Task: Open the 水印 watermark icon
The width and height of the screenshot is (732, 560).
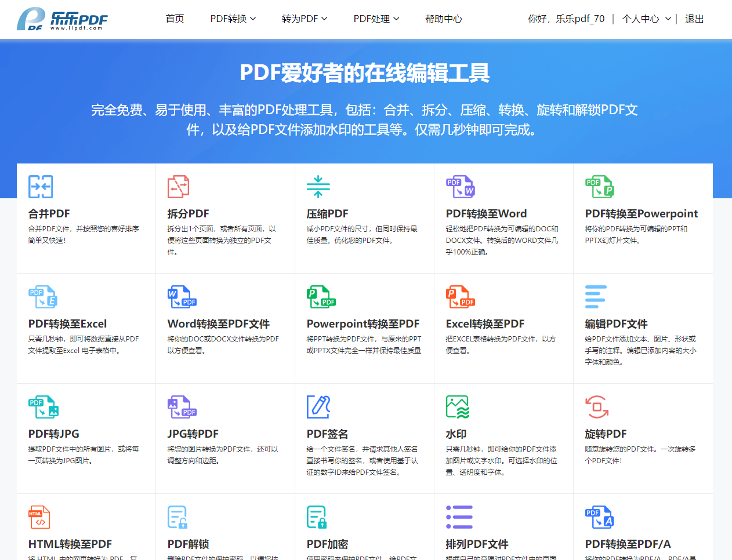Action: point(458,407)
